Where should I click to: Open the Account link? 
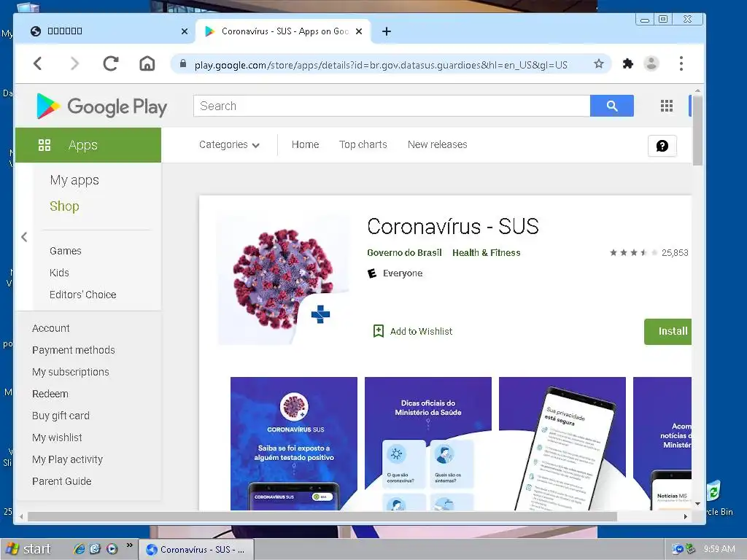point(50,328)
